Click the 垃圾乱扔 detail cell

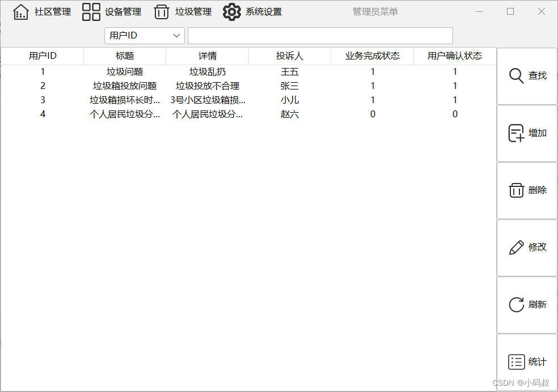click(x=207, y=72)
